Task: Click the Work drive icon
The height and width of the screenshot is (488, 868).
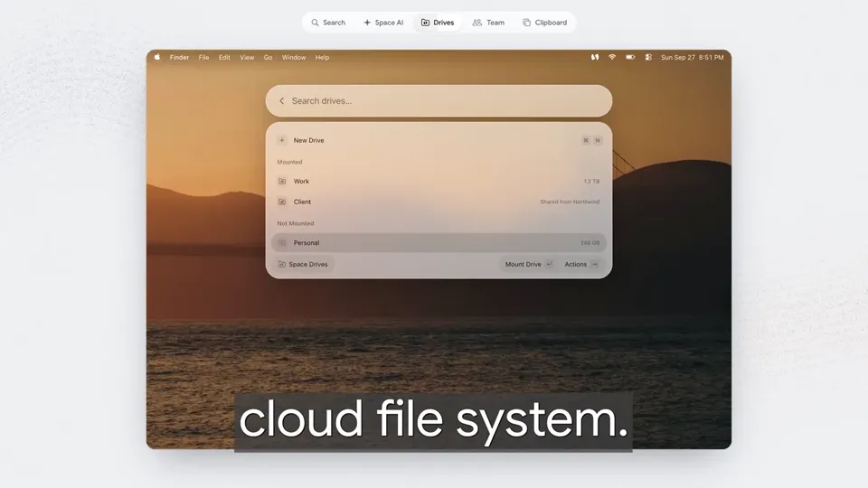Action: [282, 182]
